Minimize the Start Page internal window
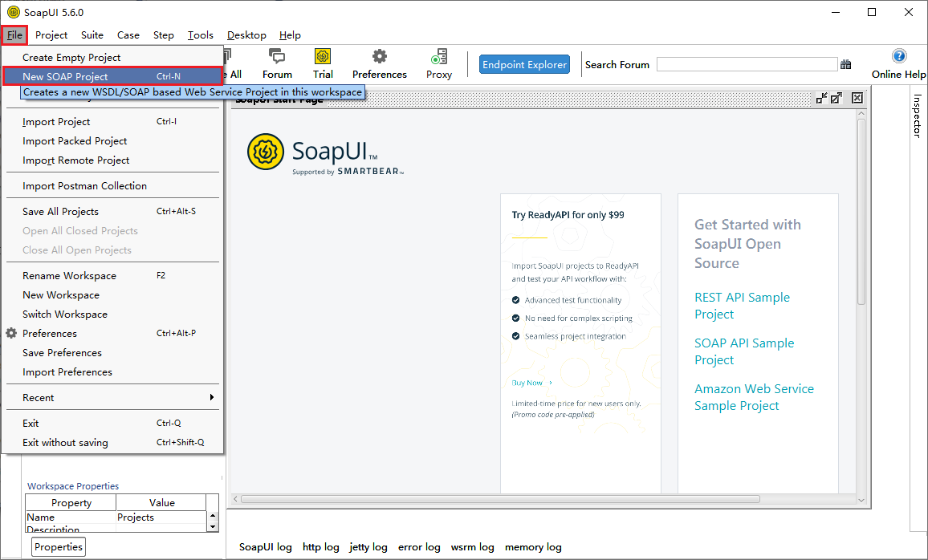This screenshot has width=928, height=560. pos(821,98)
